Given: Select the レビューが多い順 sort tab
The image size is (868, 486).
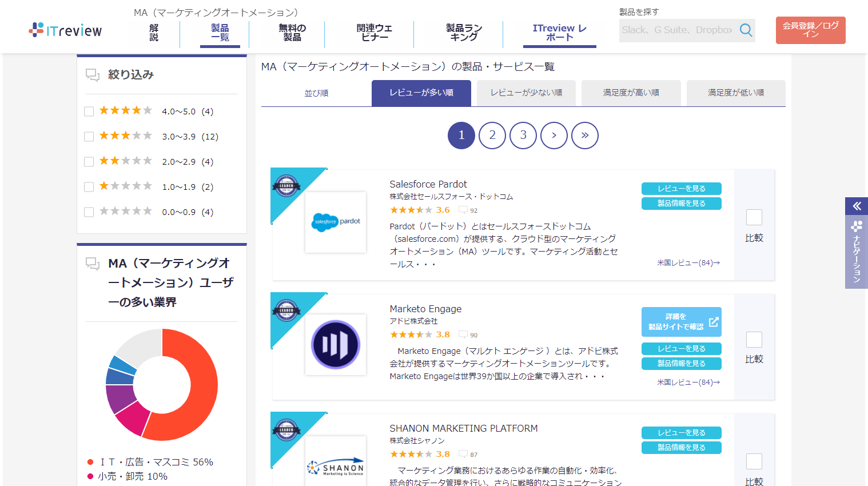Looking at the screenshot, I should (x=421, y=93).
